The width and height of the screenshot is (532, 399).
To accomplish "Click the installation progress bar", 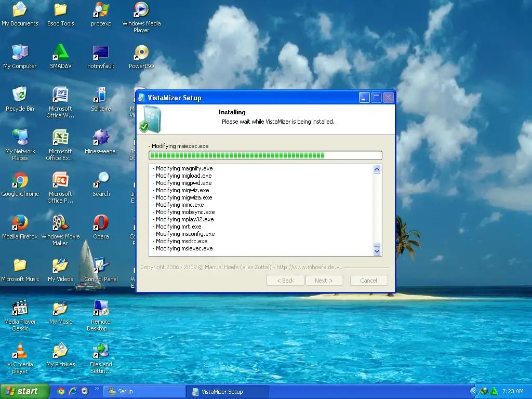I will tap(265, 155).
